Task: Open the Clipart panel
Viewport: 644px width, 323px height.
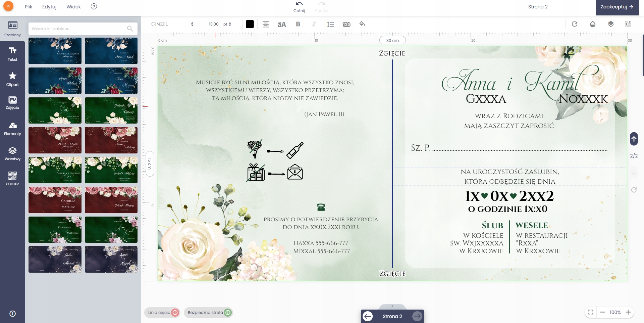Action: 12,79
